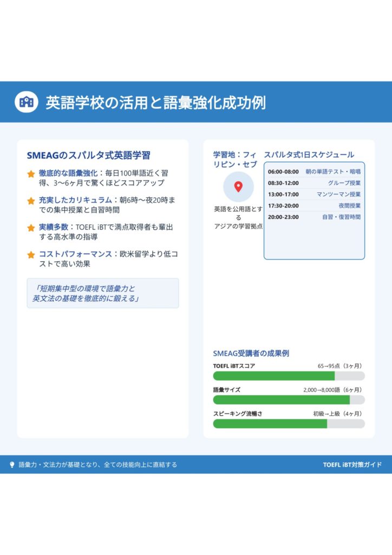
Task: Click the SMEAG受講者の成果例 heading
Action: 251,353
